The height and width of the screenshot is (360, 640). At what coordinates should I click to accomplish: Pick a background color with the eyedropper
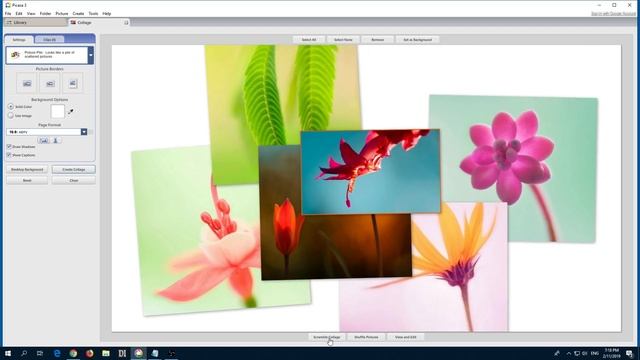click(x=71, y=111)
